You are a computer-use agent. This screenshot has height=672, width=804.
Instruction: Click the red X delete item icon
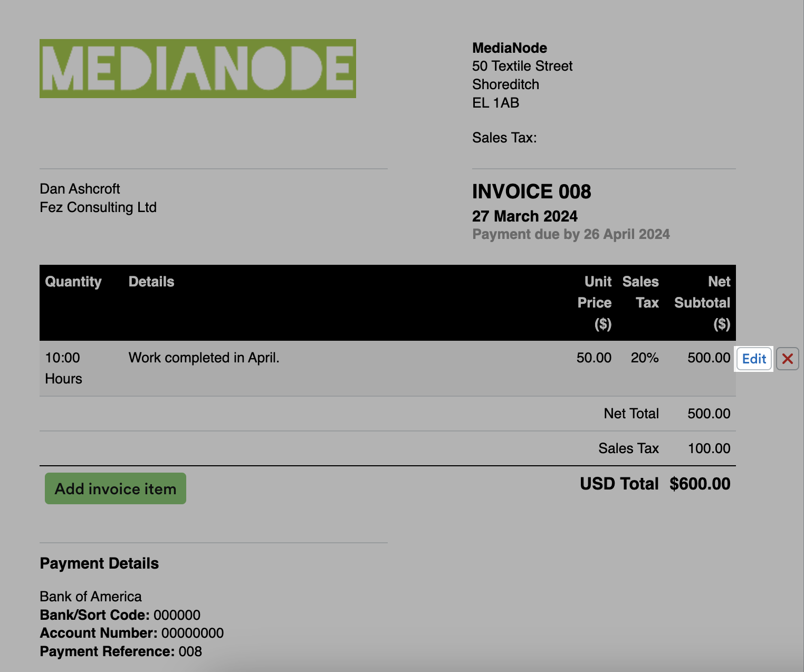(x=787, y=359)
